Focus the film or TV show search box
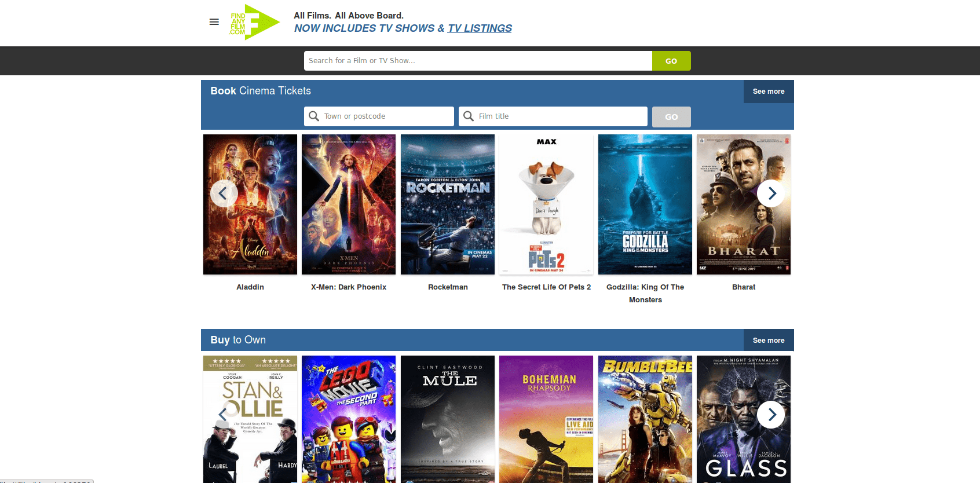 (478, 61)
